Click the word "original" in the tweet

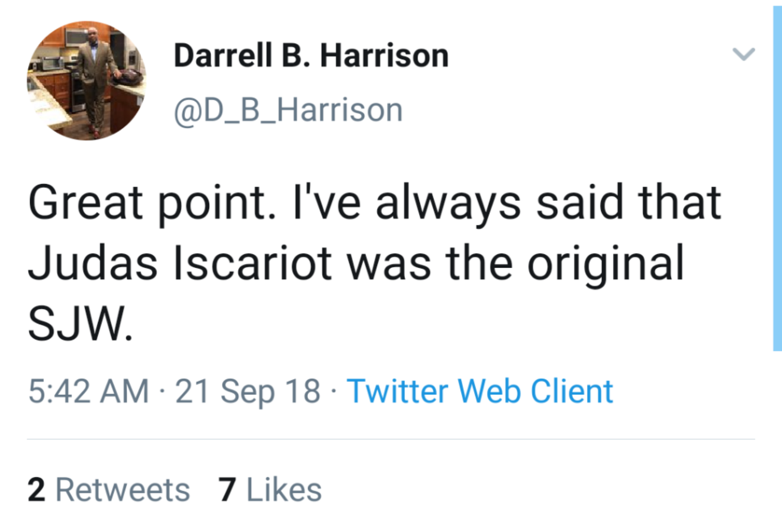[x=605, y=264]
